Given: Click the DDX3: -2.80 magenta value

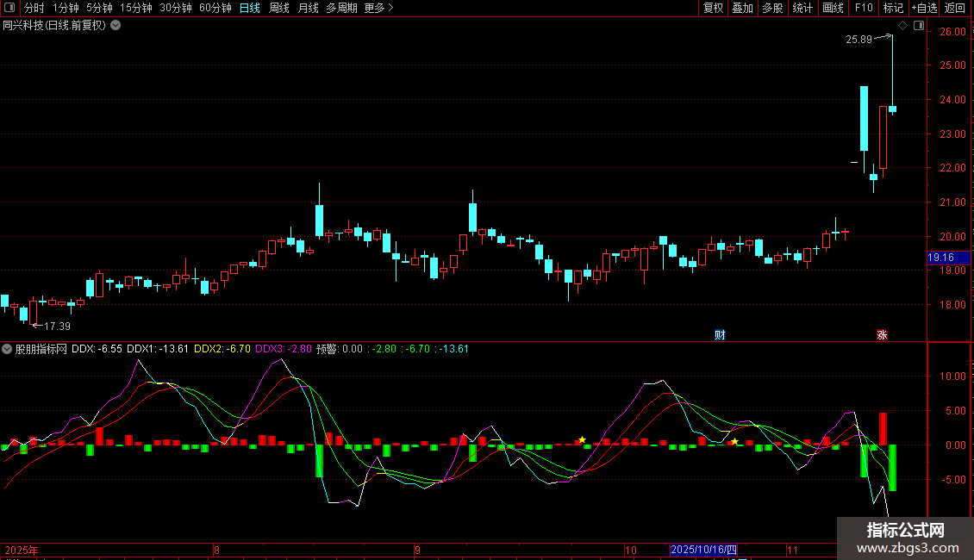Looking at the screenshot, I should pos(284,349).
